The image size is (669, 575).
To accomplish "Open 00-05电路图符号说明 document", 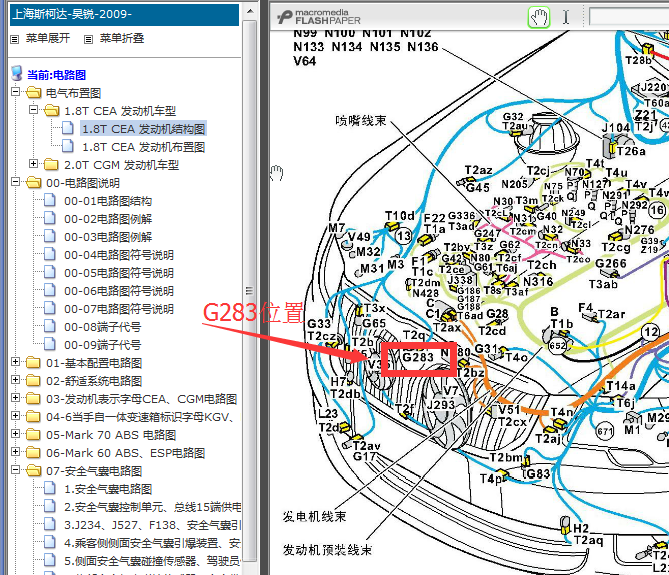I will pyautogui.click(x=119, y=273).
